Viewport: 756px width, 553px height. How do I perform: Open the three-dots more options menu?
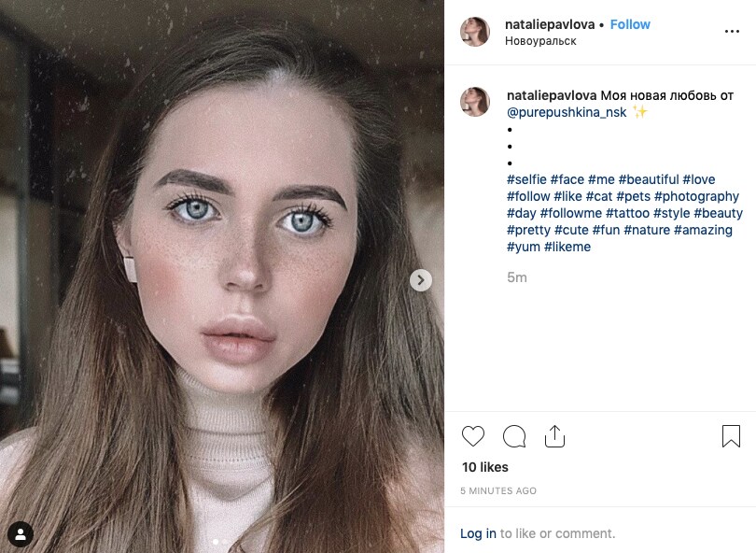(x=732, y=32)
